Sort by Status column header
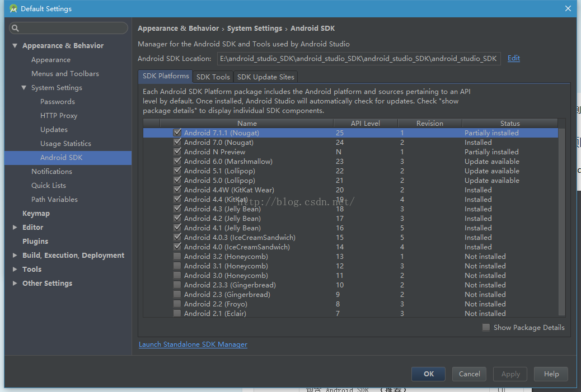The height and width of the screenshot is (392, 581). [510, 123]
